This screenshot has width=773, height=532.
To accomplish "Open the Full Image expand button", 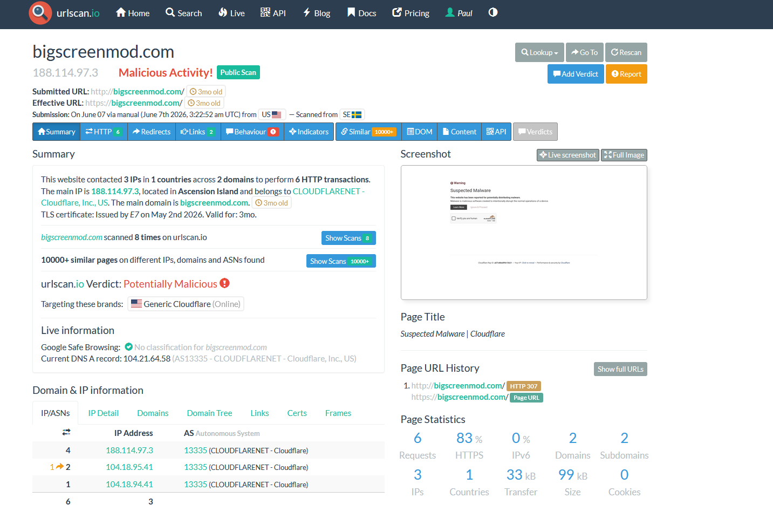I will 624,155.
